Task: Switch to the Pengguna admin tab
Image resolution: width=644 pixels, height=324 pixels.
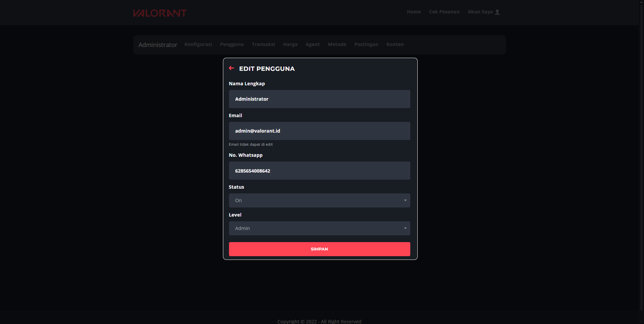Action: 232,44
